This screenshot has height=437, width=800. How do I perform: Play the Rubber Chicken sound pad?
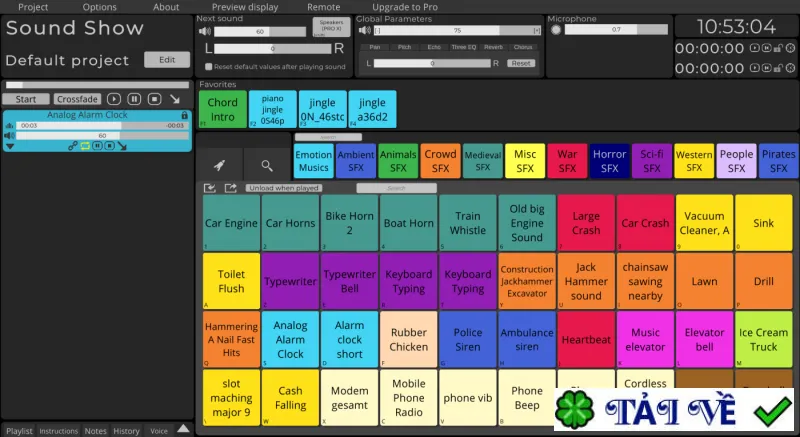pos(409,340)
